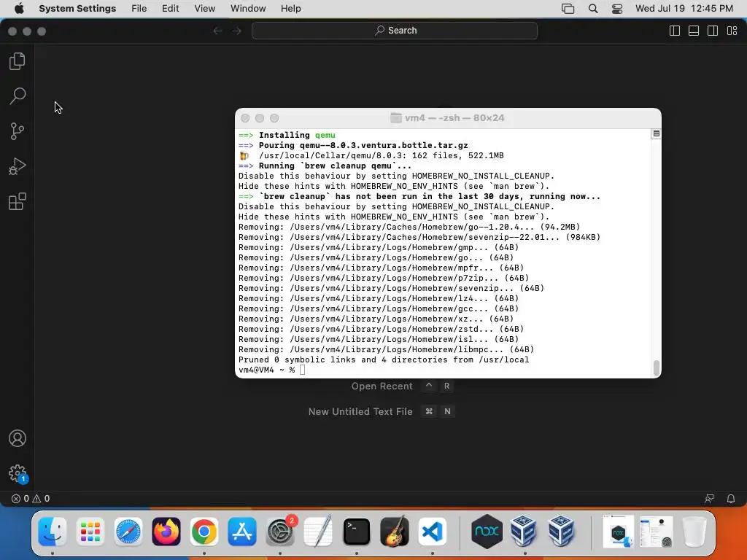Open the Customize Layout icon

(732, 31)
